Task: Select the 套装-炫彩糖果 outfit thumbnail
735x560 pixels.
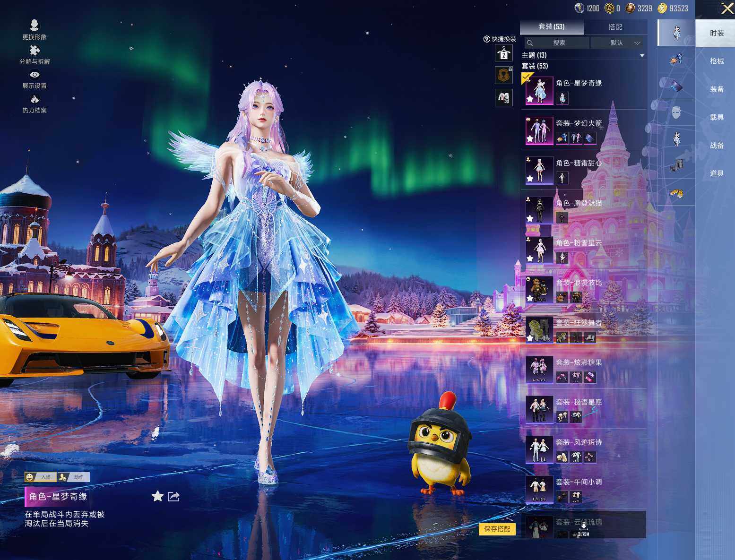Action: coord(539,370)
